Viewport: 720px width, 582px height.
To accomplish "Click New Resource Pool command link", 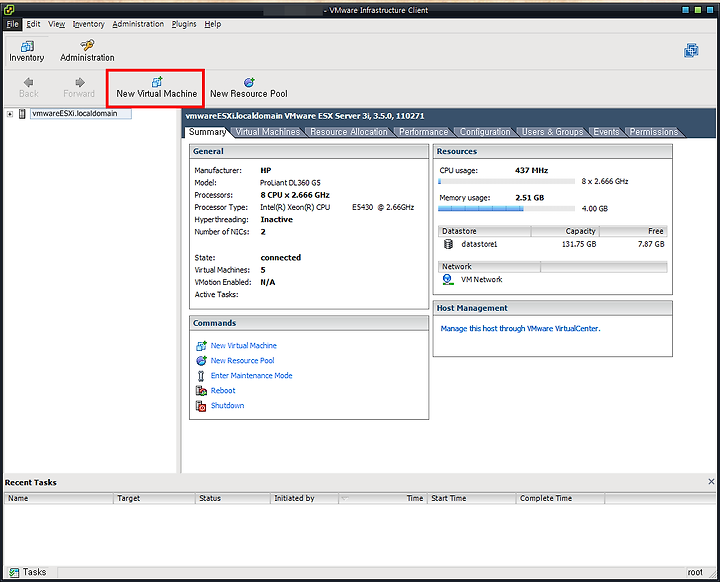I will (242, 361).
